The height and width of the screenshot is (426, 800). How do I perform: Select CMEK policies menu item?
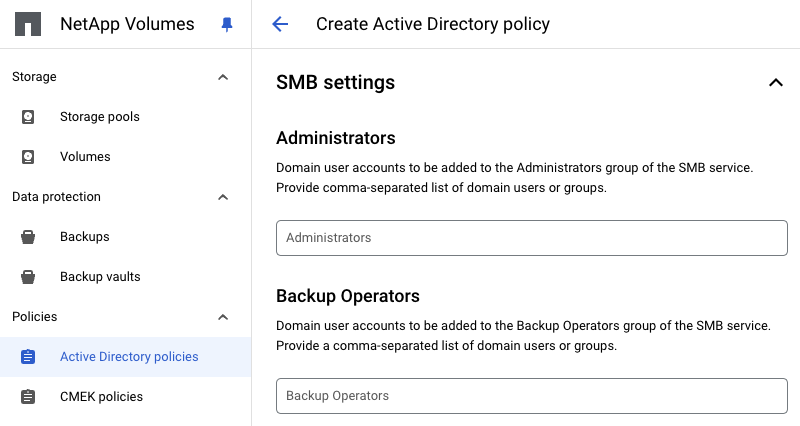click(101, 397)
